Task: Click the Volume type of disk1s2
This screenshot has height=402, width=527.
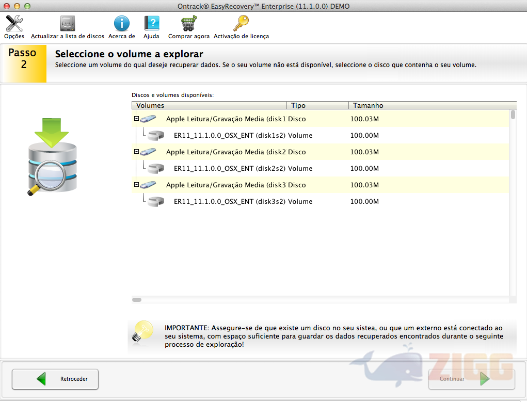Action: 300,135
